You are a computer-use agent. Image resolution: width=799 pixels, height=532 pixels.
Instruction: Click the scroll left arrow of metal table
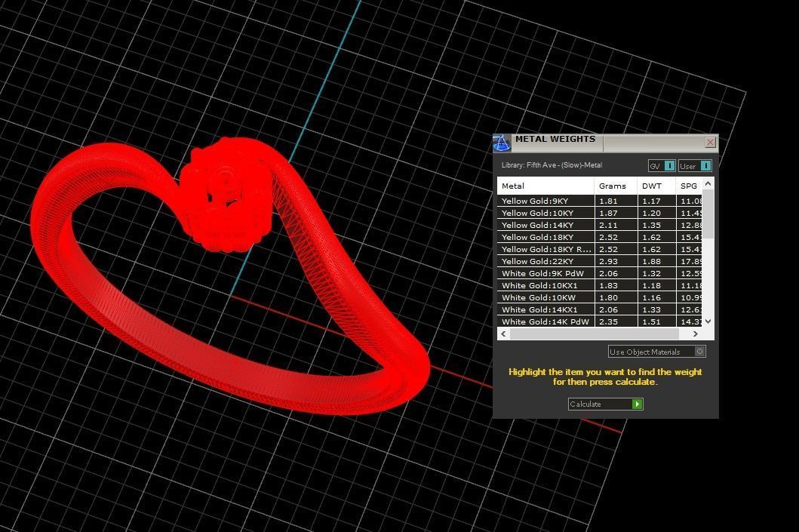(503, 334)
